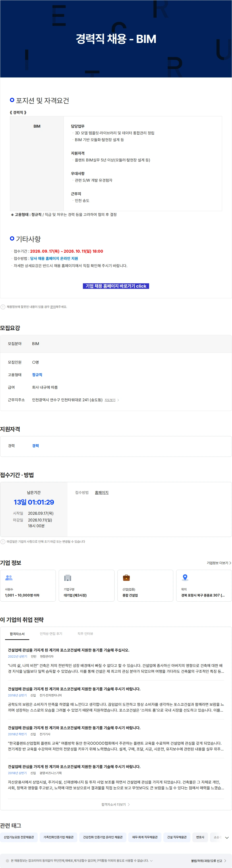Image resolution: width=232 pixels, height=868 pixels.
Task: Open the 2018년 하반기 전기기사 essay title
Action: [74, 728]
